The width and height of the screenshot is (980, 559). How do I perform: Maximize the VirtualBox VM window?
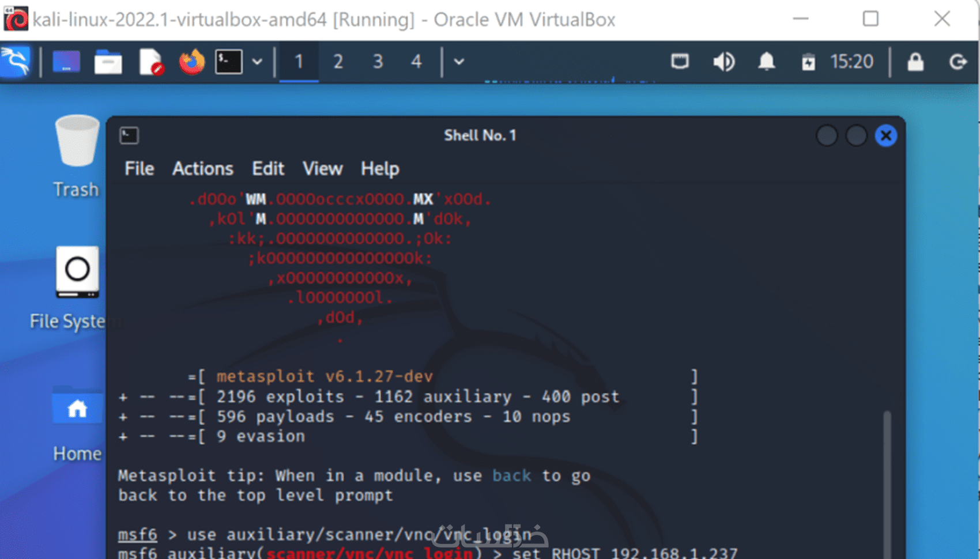point(870,19)
